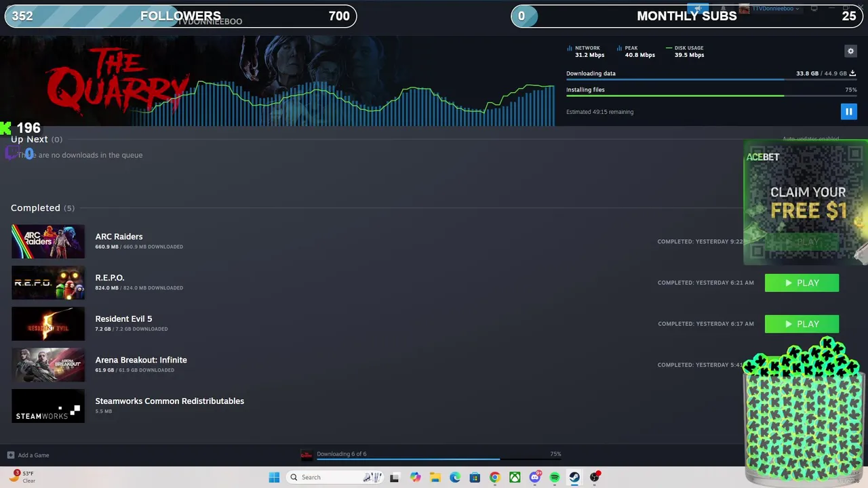Click the '7.2 GB downloaded' Resident Evil 5 size
Viewport: 868px width, 488px height.
pos(132,329)
